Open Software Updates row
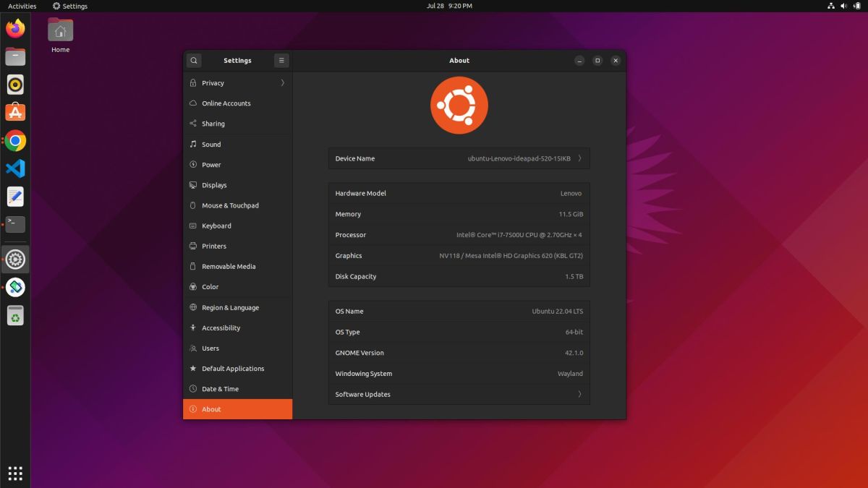This screenshot has height=488, width=868. point(459,394)
